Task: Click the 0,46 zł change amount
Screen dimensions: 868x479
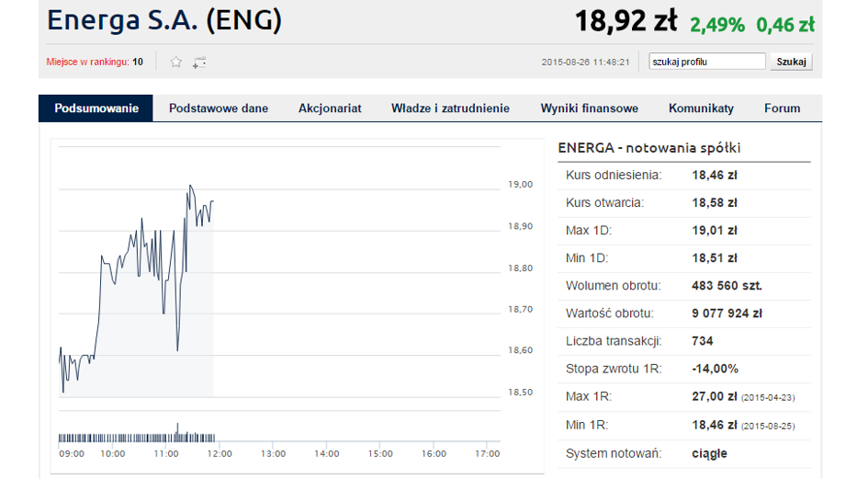Action: click(785, 25)
